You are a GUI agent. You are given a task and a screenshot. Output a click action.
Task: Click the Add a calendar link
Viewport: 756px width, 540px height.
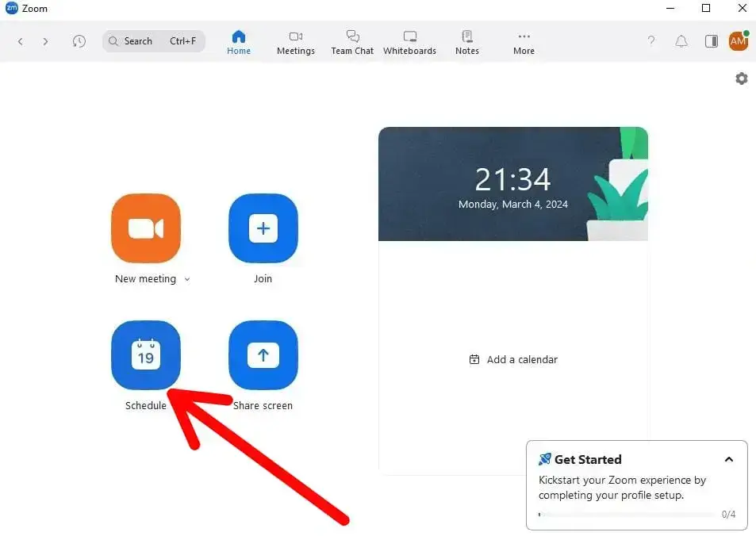[513, 360]
